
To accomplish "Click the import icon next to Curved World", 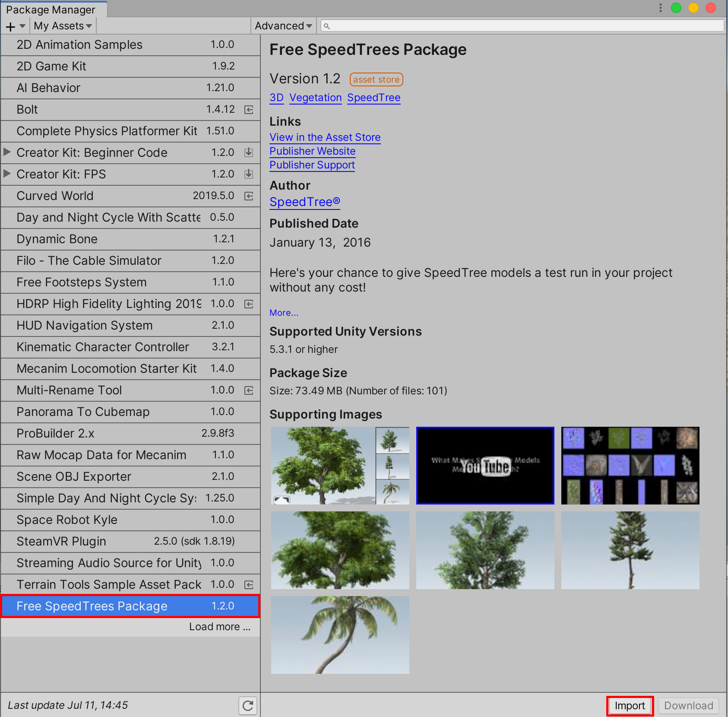I will (249, 196).
